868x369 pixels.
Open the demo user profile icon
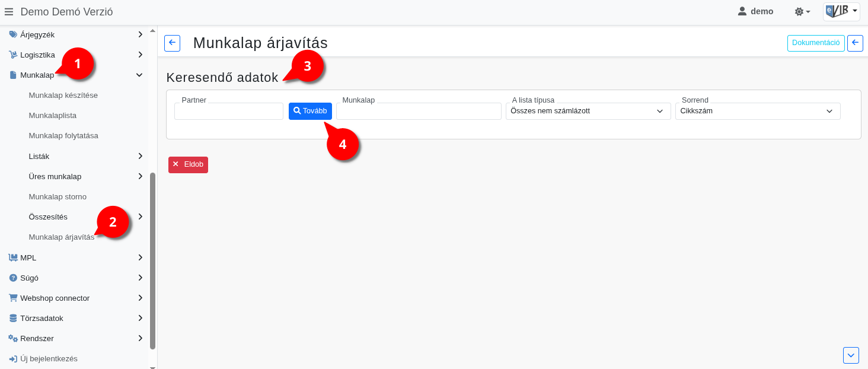[x=742, y=11]
